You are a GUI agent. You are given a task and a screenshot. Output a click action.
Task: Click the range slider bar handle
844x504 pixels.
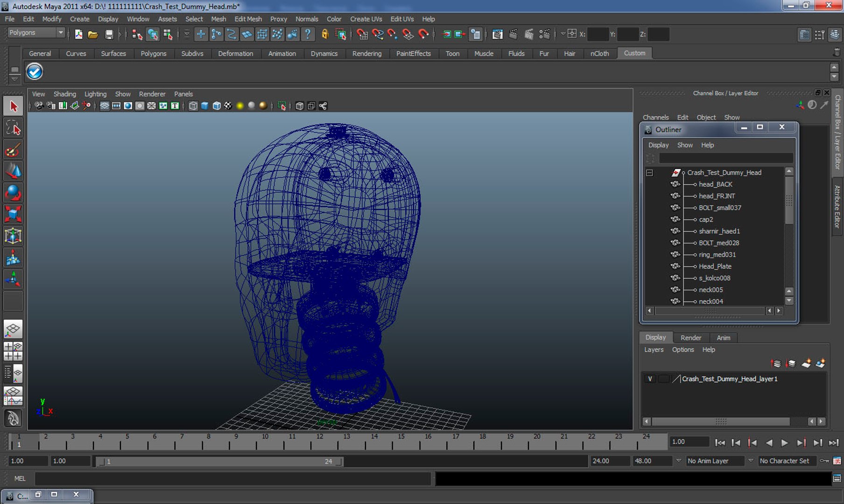coord(219,462)
